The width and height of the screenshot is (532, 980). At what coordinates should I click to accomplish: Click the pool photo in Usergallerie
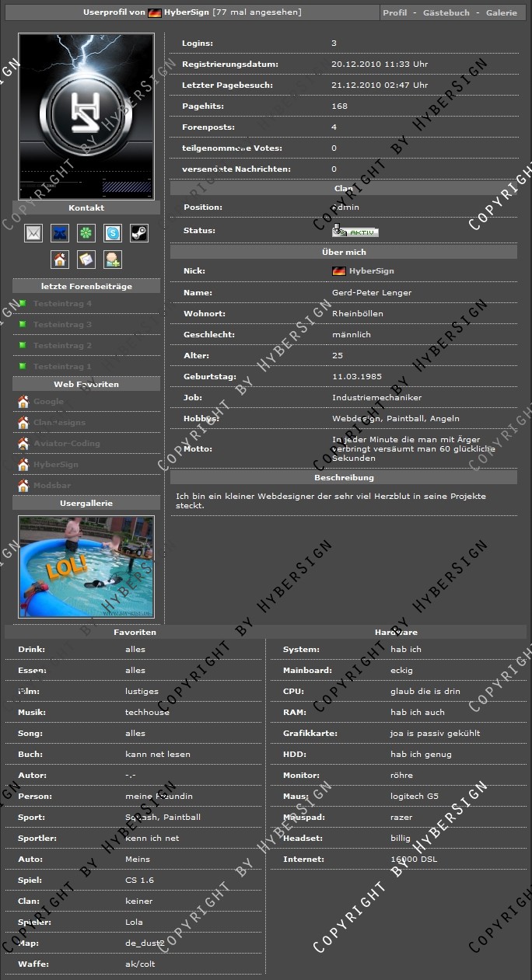pos(86,567)
